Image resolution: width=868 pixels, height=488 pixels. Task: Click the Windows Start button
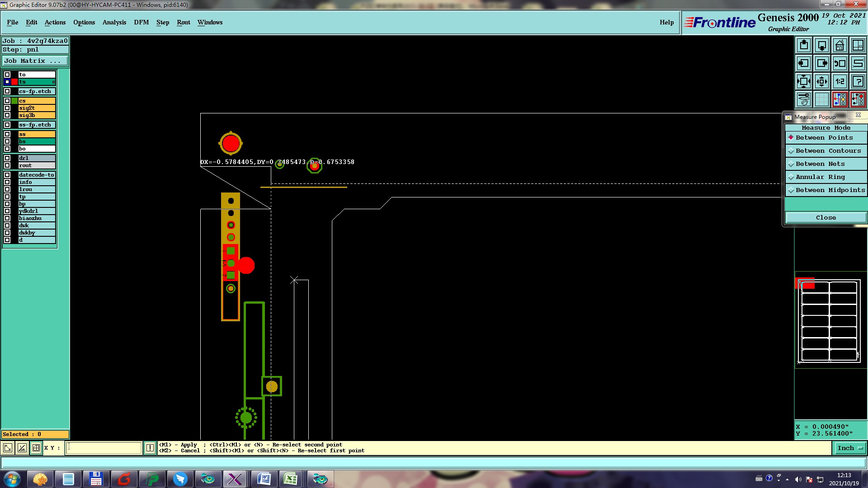12,479
